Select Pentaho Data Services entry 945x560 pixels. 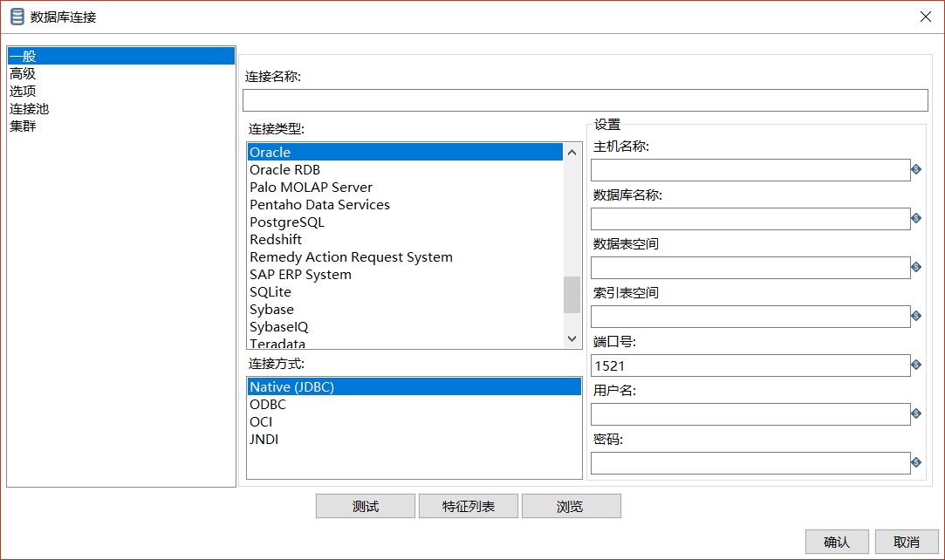pyautogui.click(x=405, y=205)
